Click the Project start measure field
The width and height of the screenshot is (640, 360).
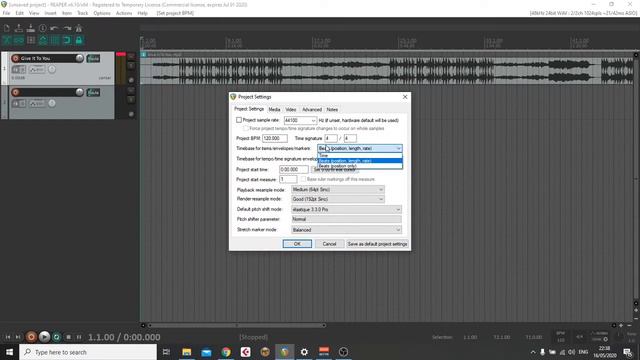[x=288, y=179]
